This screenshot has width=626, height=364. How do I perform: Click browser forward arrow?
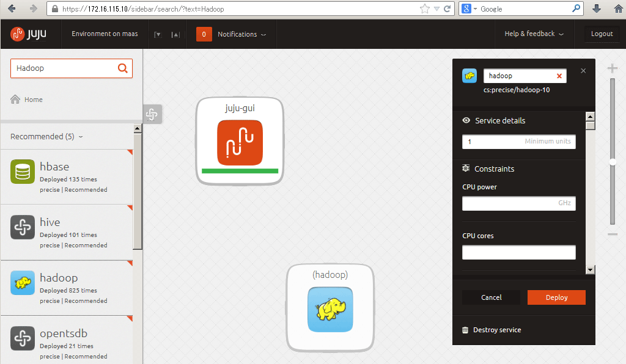coord(34,9)
